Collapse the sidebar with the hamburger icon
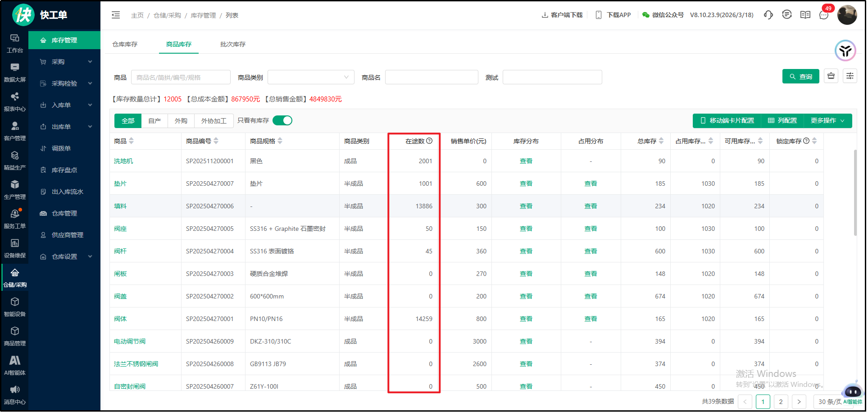Viewport: 868px width, 413px height. point(116,15)
